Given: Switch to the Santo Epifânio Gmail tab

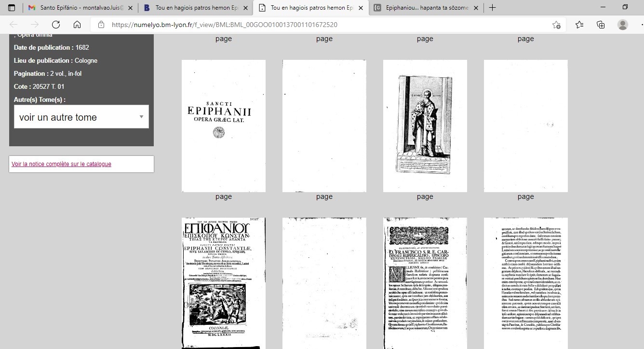Looking at the screenshot, I should [80, 8].
